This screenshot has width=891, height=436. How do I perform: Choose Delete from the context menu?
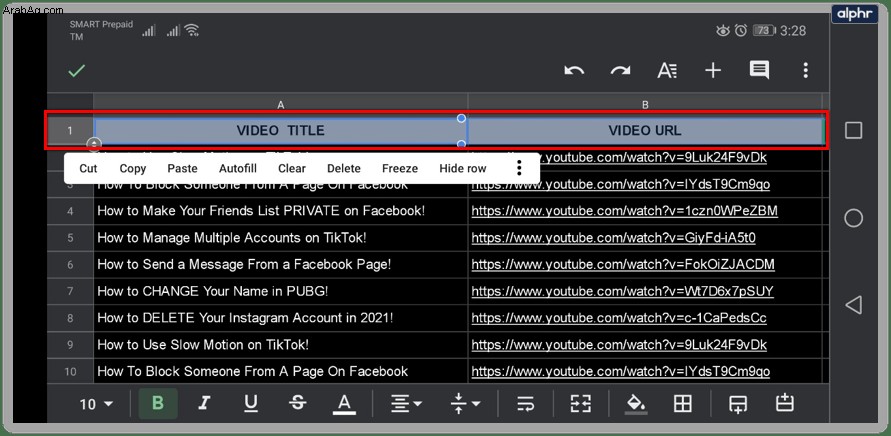[344, 168]
